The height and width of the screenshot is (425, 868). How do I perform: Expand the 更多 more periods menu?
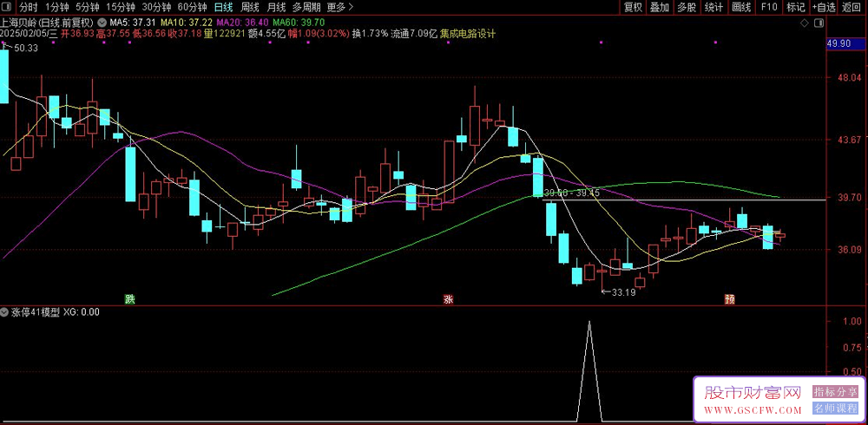340,7
